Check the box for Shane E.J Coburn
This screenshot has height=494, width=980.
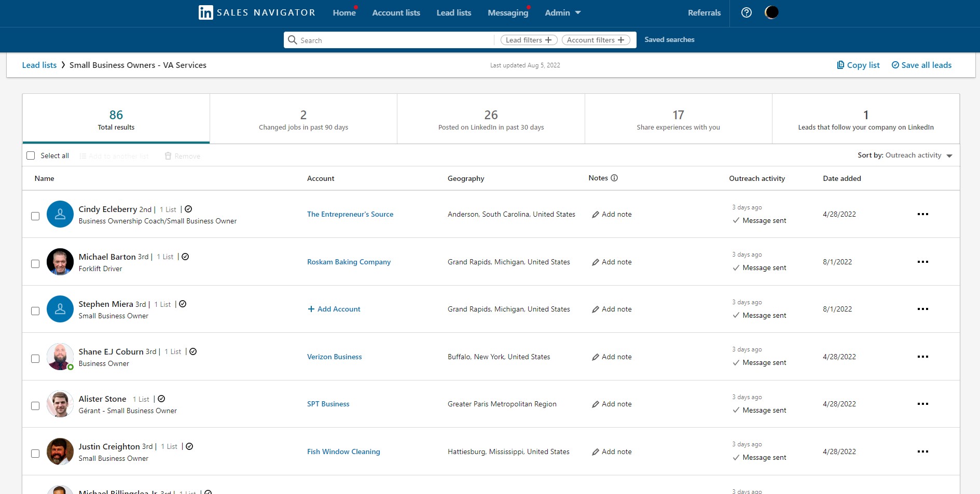click(x=35, y=359)
